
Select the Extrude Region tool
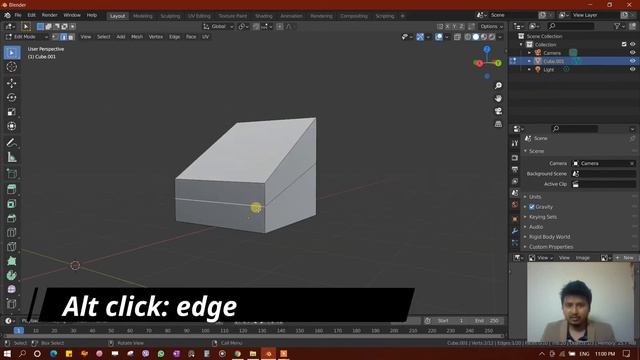12,189
